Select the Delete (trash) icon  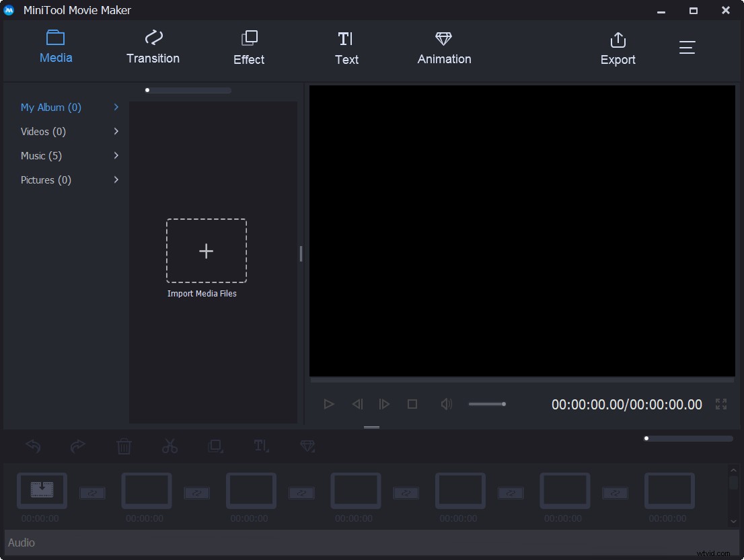(124, 446)
